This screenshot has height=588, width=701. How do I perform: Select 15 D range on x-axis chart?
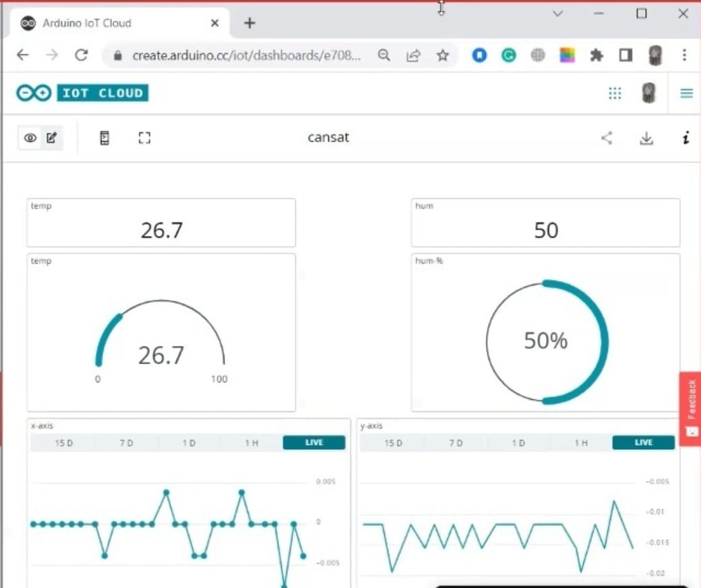point(63,442)
